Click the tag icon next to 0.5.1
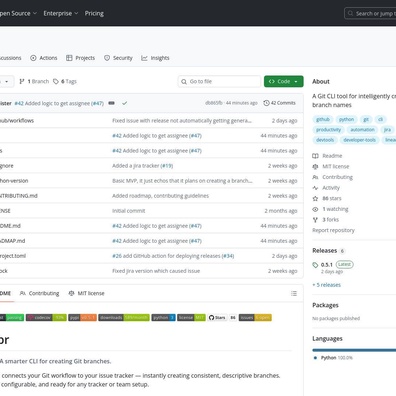The height and width of the screenshot is (396, 396). [x=315, y=265]
